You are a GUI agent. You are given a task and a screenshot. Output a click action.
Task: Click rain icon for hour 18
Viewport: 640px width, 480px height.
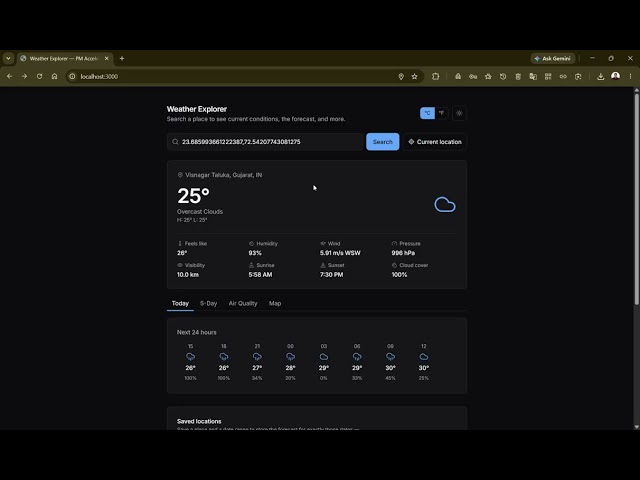[224, 357]
